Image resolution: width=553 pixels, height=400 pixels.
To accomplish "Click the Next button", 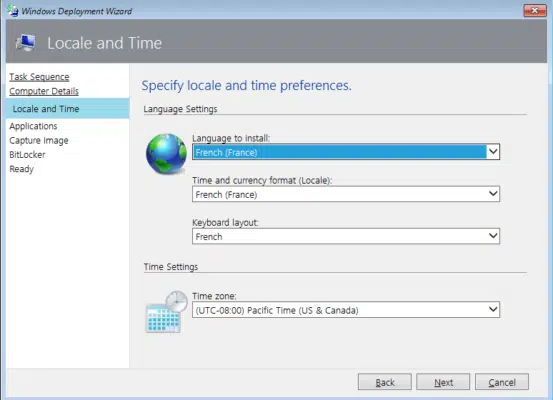I will pos(443,382).
